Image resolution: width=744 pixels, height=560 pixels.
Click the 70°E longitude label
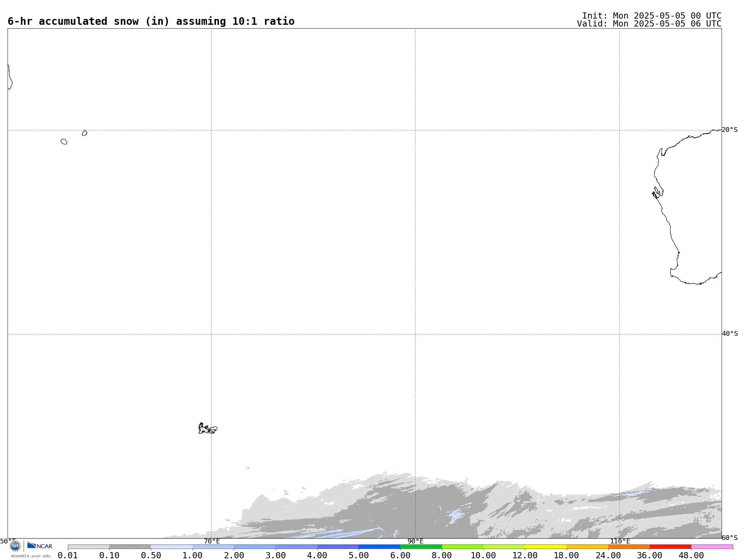211,541
